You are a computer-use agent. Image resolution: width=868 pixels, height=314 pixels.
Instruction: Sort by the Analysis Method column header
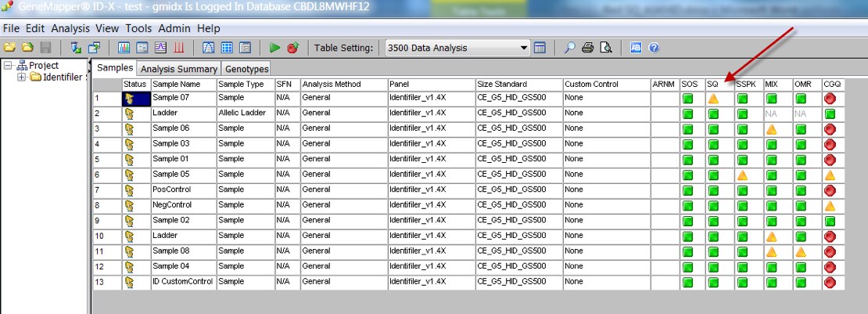344,85
